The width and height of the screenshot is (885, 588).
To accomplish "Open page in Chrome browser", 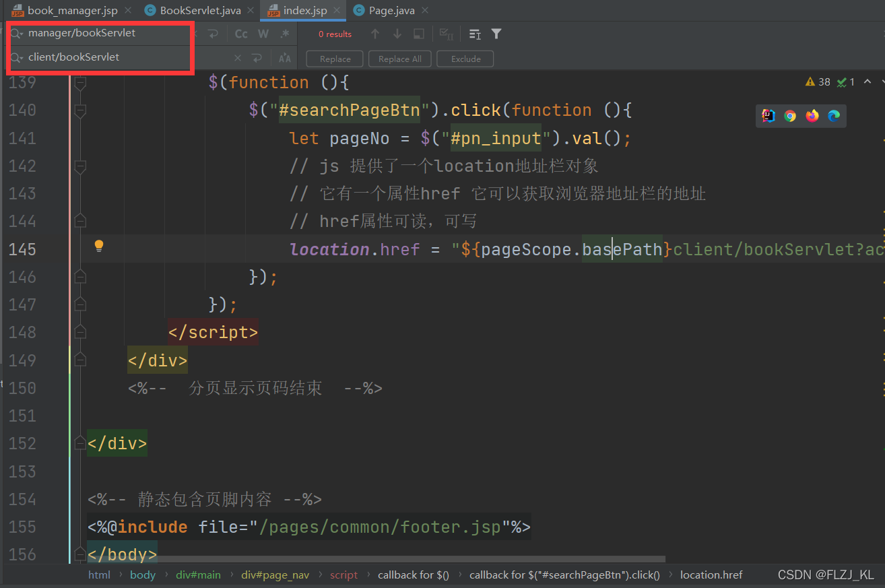I will click(790, 116).
